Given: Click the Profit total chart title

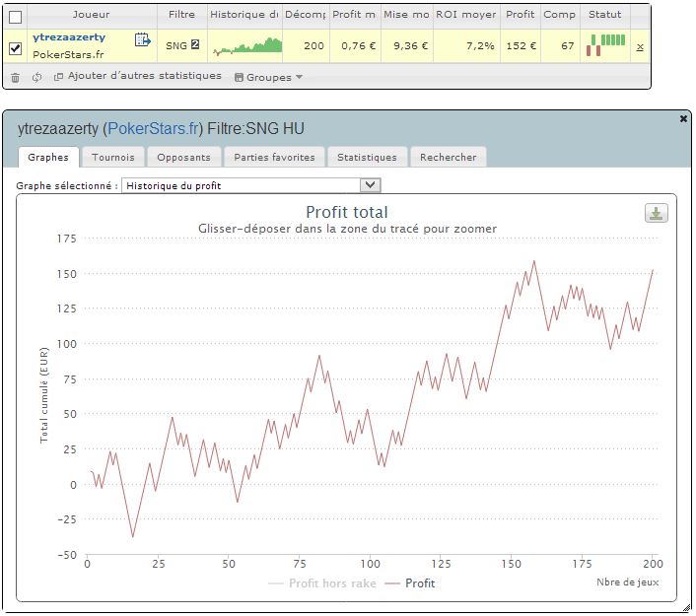Looking at the screenshot, I should (x=347, y=212).
